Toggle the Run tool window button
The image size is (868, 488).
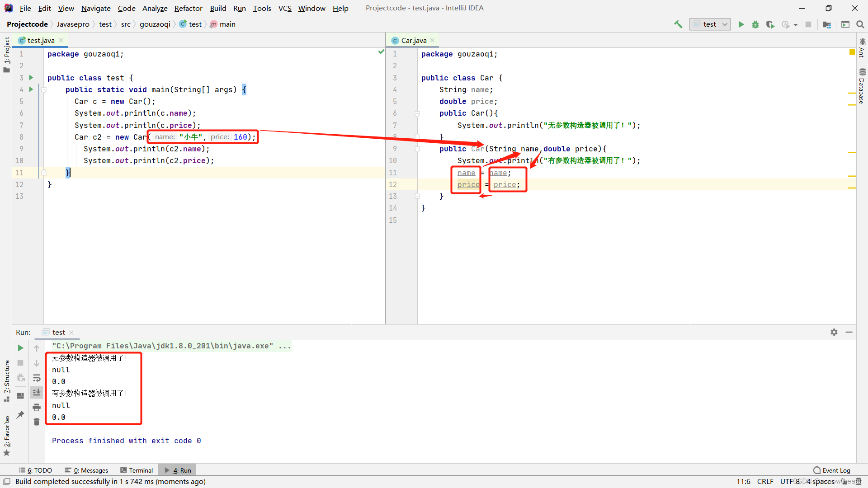178,470
